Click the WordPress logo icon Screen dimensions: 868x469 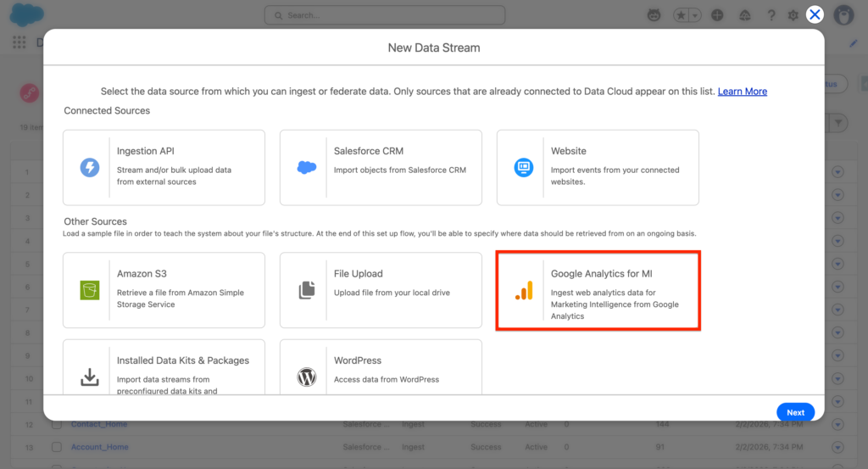(x=307, y=377)
